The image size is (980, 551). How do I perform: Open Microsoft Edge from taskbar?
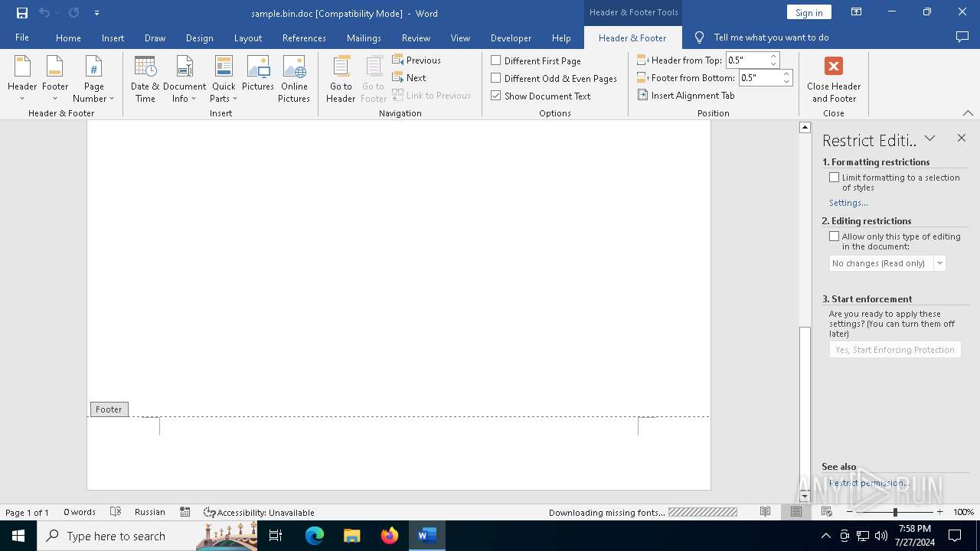pyautogui.click(x=315, y=536)
